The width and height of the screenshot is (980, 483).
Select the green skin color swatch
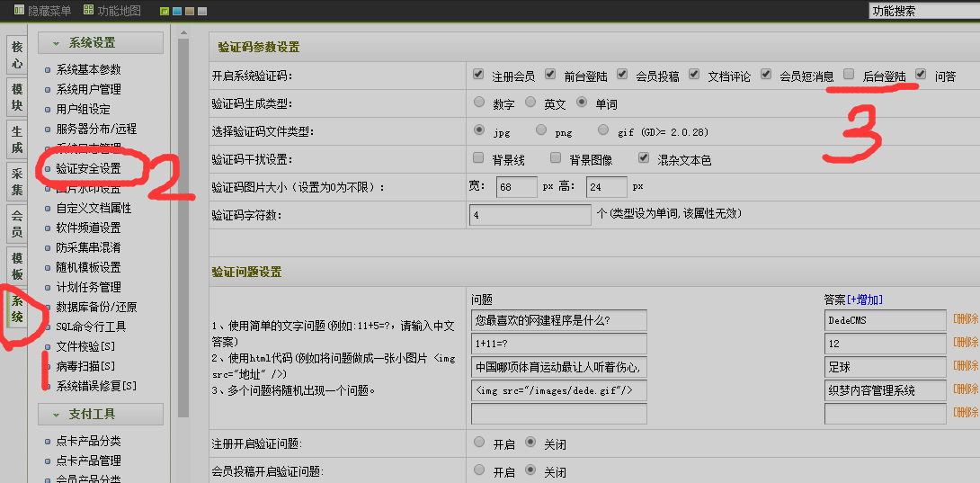tap(165, 12)
